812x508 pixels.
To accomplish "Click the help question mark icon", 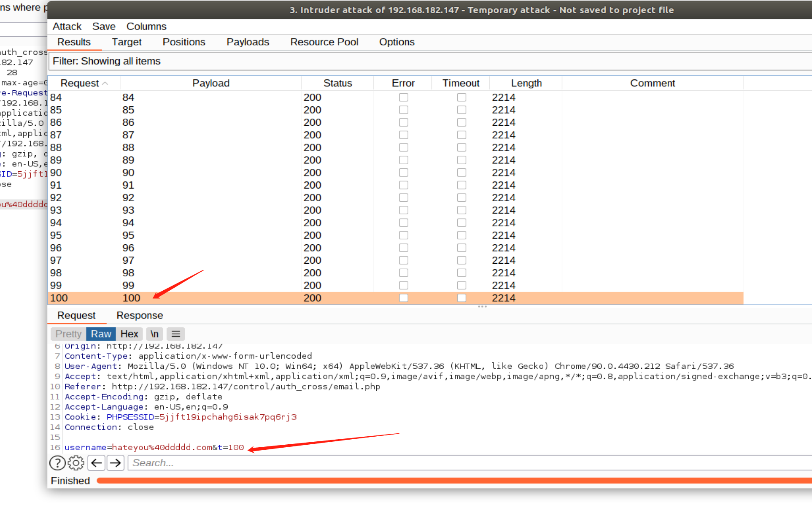I will 57,463.
